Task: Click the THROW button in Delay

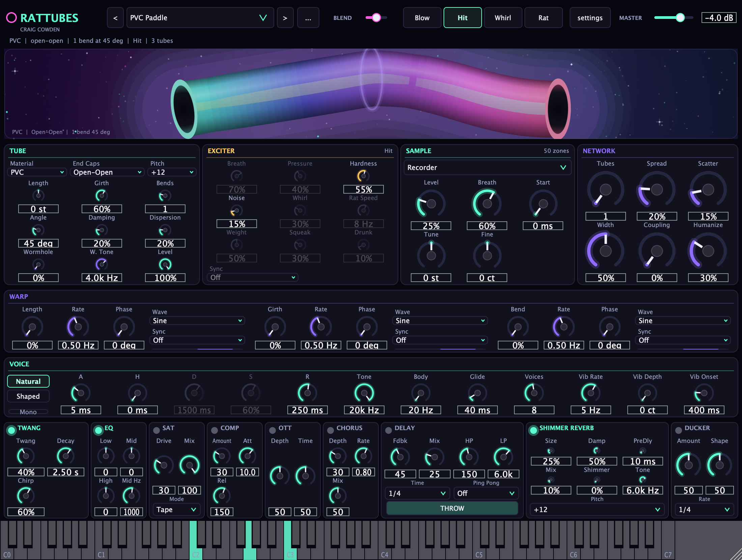Action: pyautogui.click(x=452, y=508)
